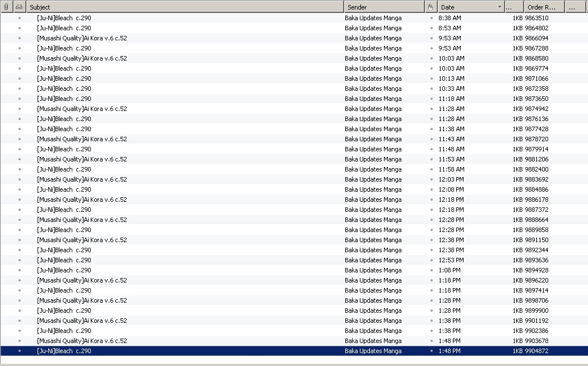Toggle read dot for the 8:38 AM Bleach message

tap(20, 18)
